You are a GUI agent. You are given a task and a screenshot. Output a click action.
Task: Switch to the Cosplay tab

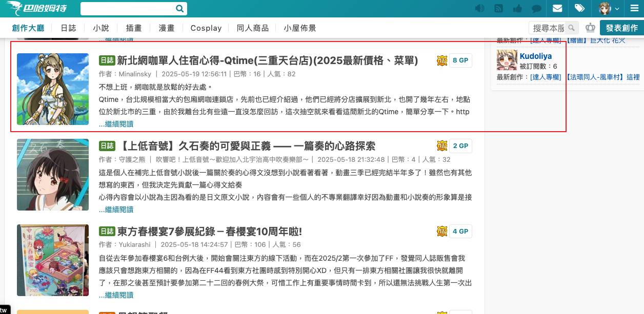(206, 28)
